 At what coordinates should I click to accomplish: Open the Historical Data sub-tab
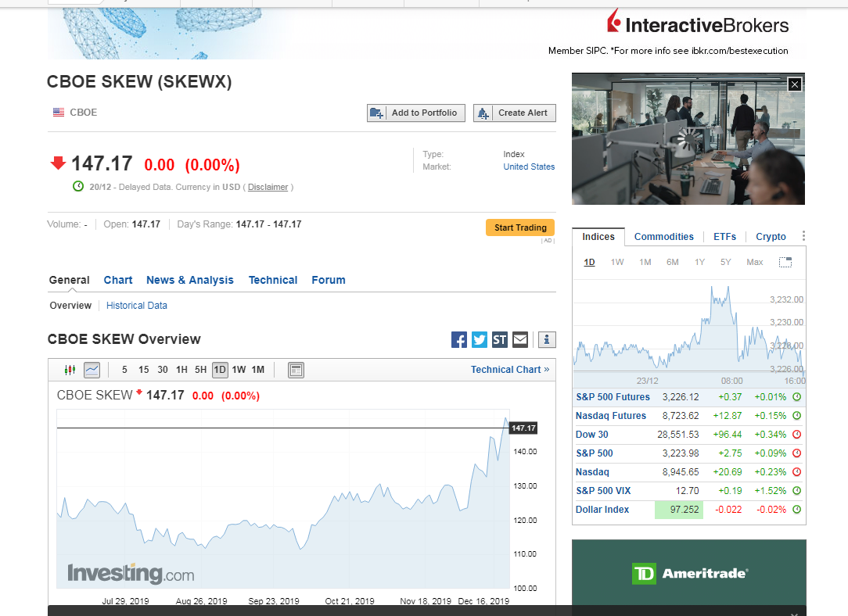137,306
